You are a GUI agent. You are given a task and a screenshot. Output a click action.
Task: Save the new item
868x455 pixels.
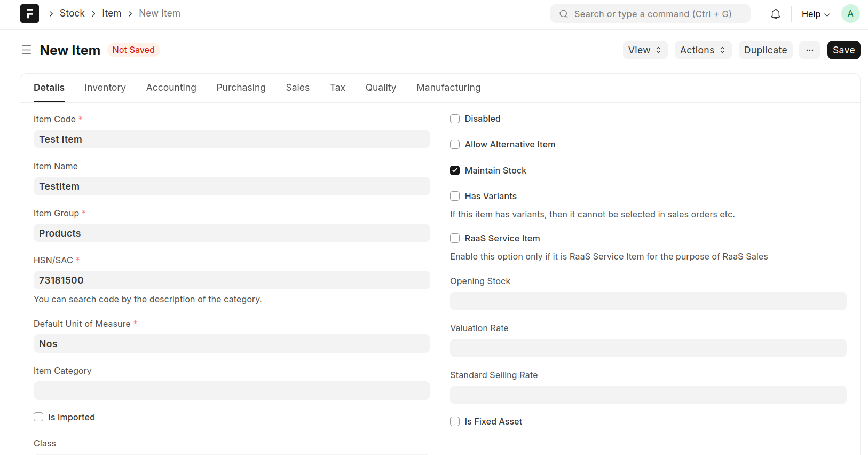coord(843,50)
